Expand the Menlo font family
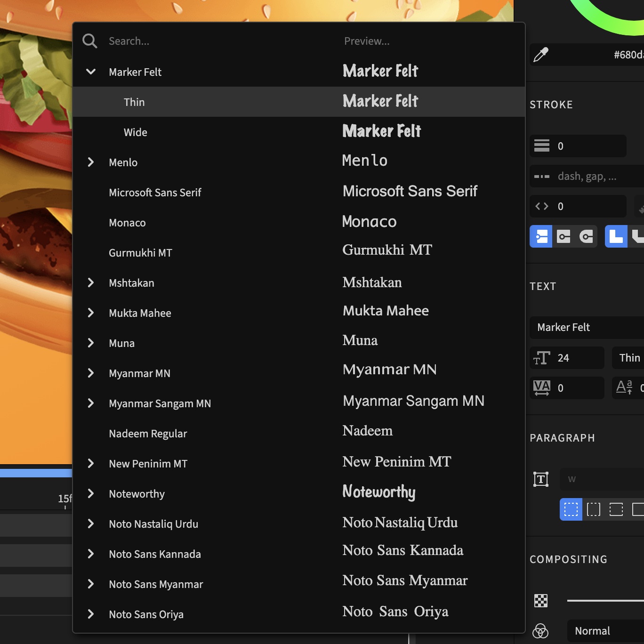 click(91, 162)
